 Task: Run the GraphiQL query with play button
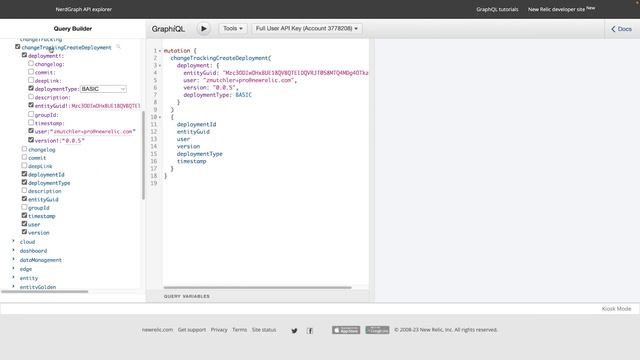click(203, 29)
